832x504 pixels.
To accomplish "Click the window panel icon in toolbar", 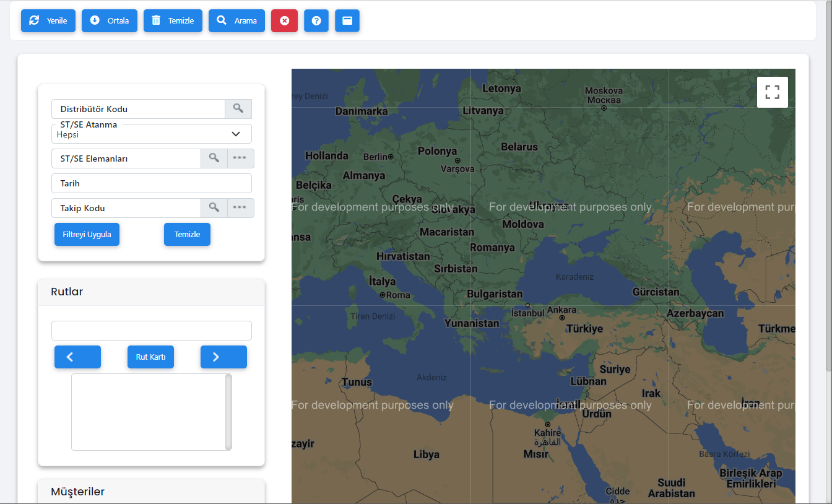I will (x=347, y=20).
